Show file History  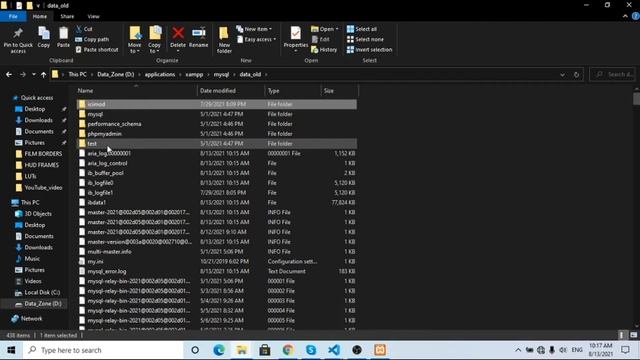point(324,49)
